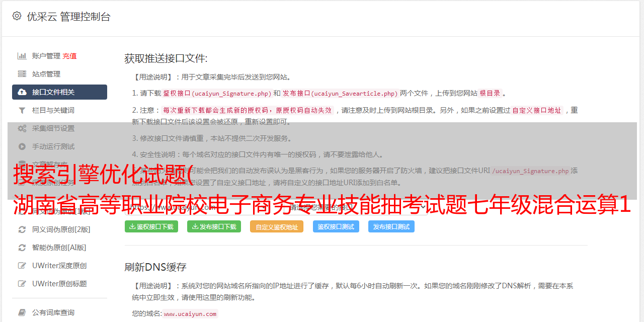Click the 获取推送接口文件 heading
The height and width of the screenshot is (322, 644).
(x=166, y=58)
